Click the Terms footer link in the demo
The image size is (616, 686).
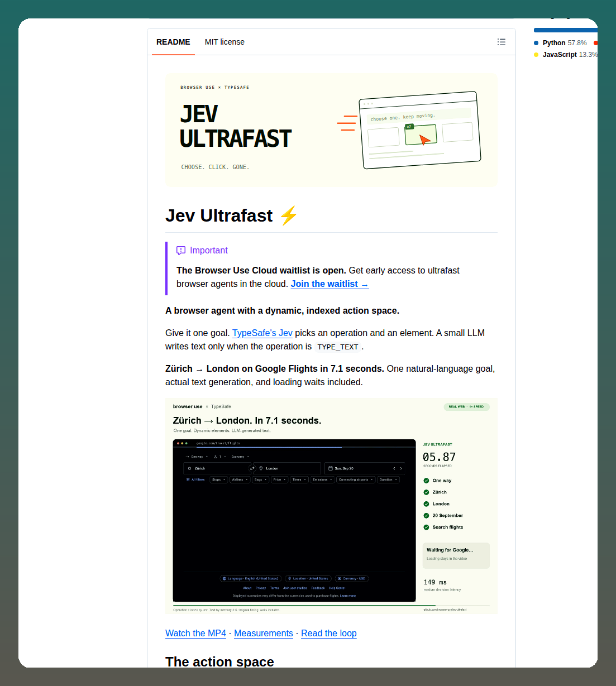click(274, 588)
